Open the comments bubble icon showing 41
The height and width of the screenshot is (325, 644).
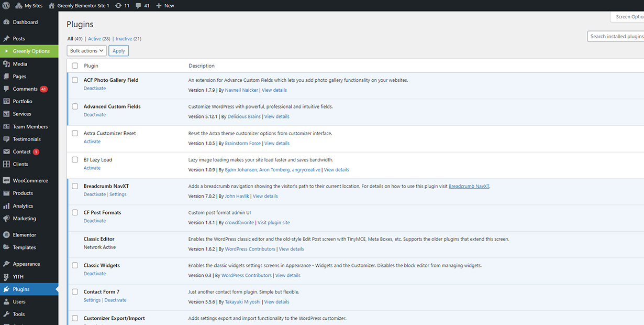(x=138, y=6)
